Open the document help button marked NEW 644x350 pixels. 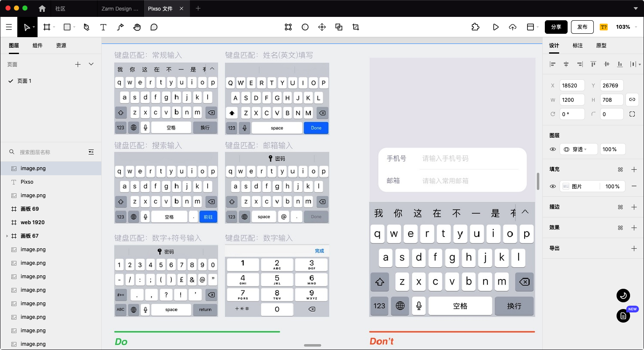pos(623,316)
